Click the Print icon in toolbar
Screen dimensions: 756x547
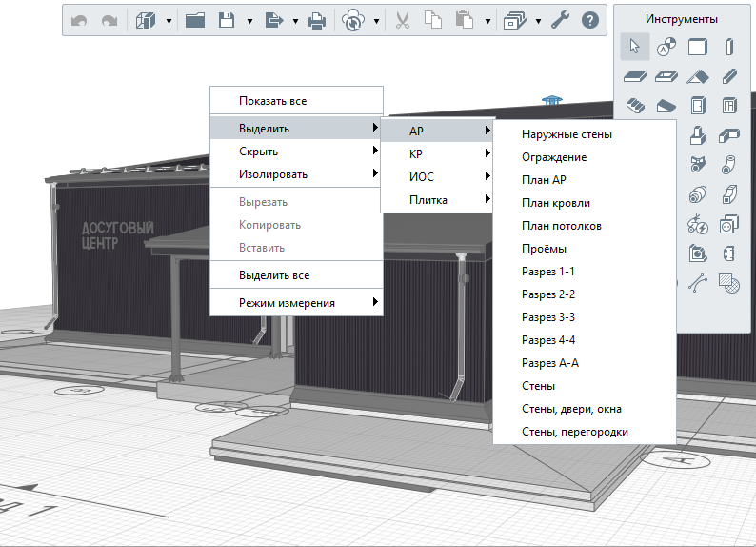317,20
